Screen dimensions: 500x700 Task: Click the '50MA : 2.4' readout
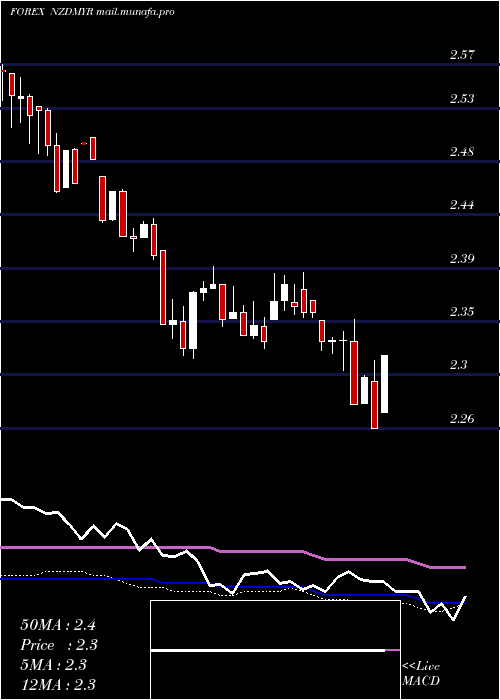58,625
